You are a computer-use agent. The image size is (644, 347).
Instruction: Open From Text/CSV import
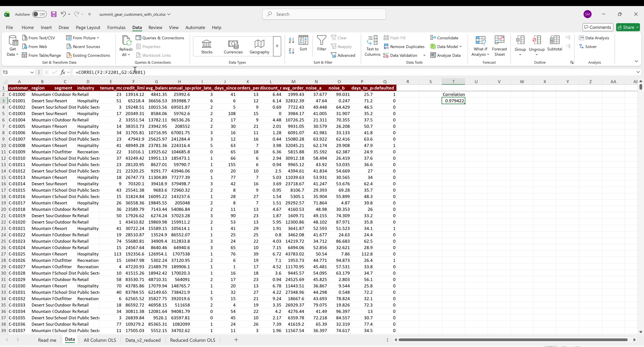tap(39, 38)
